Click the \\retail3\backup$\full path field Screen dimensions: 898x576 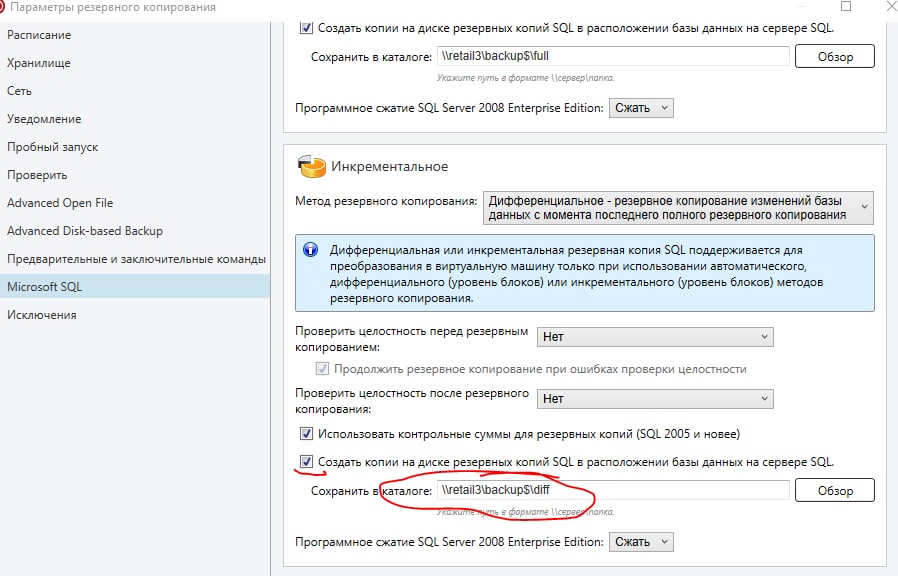pyautogui.click(x=613, y=56)
